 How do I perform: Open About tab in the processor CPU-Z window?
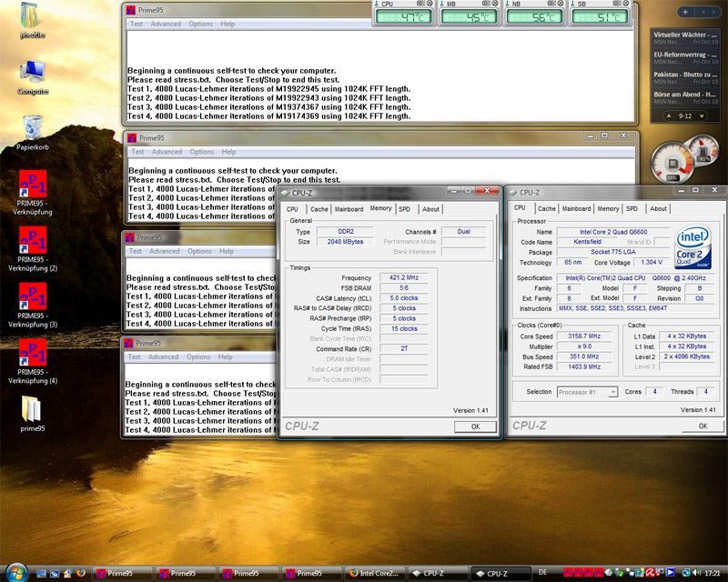tap(658, 209)
